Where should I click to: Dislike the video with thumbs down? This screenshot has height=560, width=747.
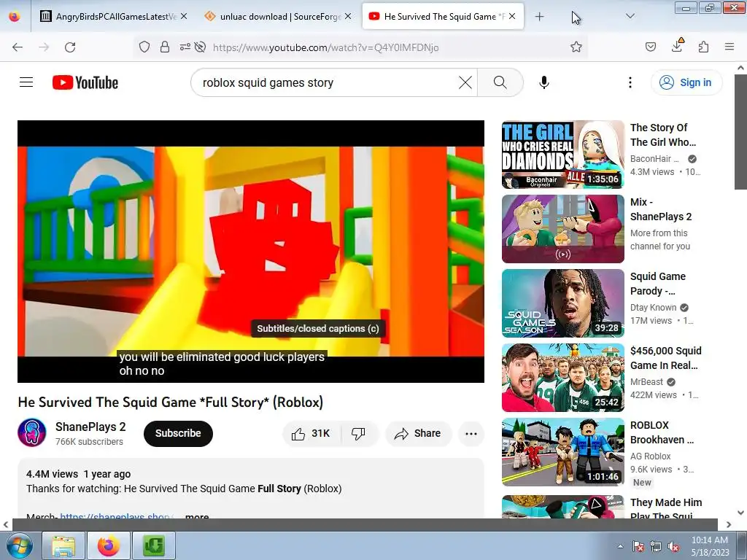click(358, 433)
